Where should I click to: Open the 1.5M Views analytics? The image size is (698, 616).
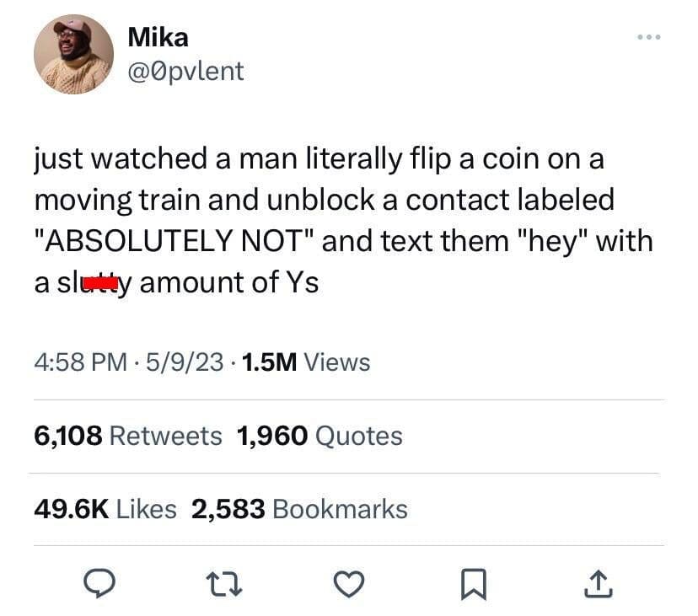tap(306, 362)
